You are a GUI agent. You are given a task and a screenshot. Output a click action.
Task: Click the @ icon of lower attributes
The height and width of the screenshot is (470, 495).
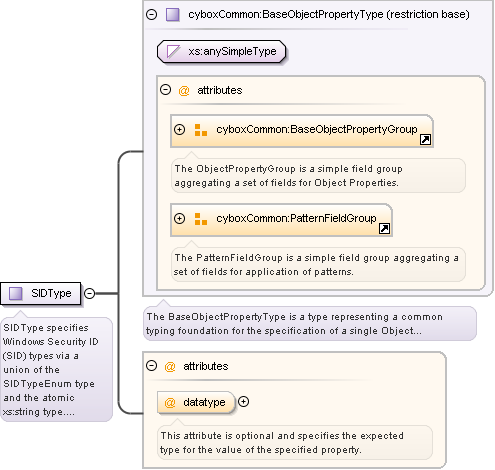(x=170, y=366)
